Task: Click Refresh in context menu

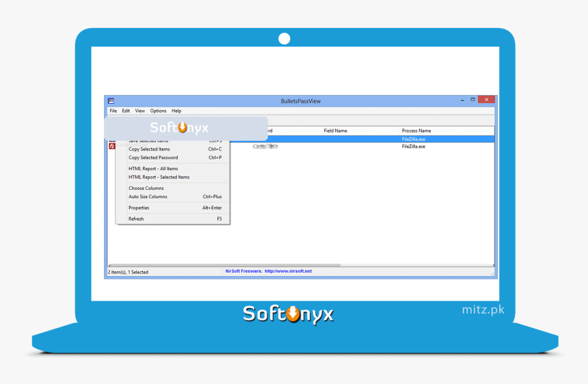Action: point(173,219)
